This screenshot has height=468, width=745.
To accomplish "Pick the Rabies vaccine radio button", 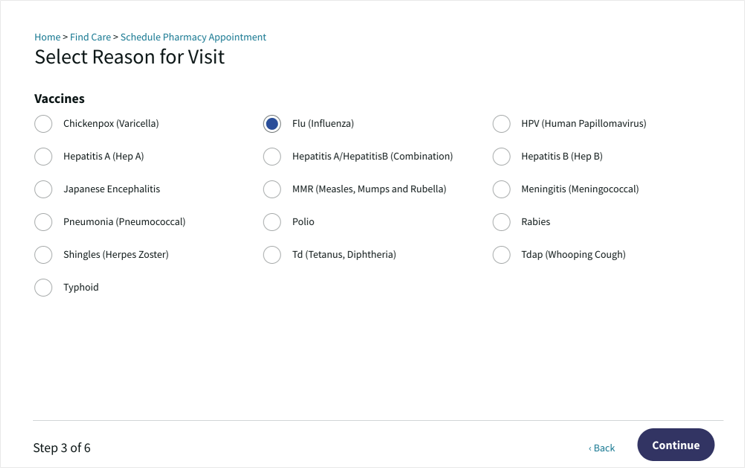I will (502, 222).
